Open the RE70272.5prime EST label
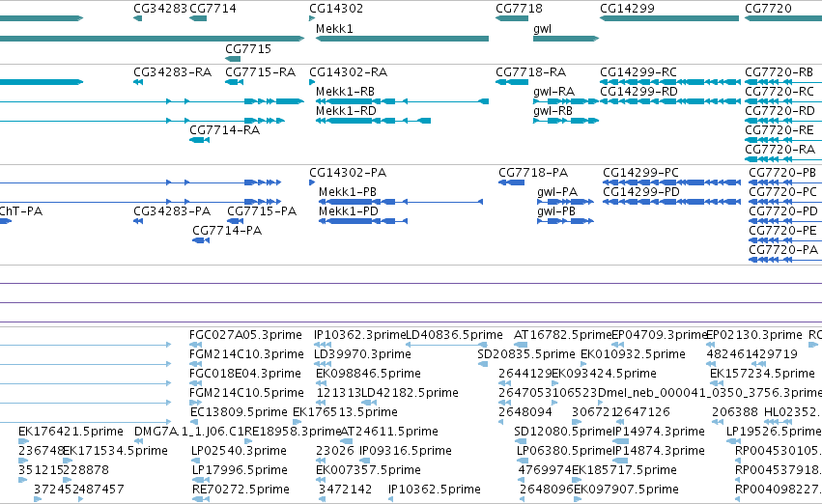Screen dimensions: 822x504 coord(241,490)
